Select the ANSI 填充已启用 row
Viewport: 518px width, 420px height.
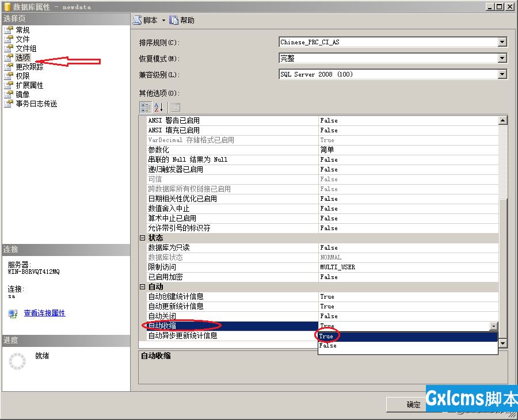click(x=322, y=130)
